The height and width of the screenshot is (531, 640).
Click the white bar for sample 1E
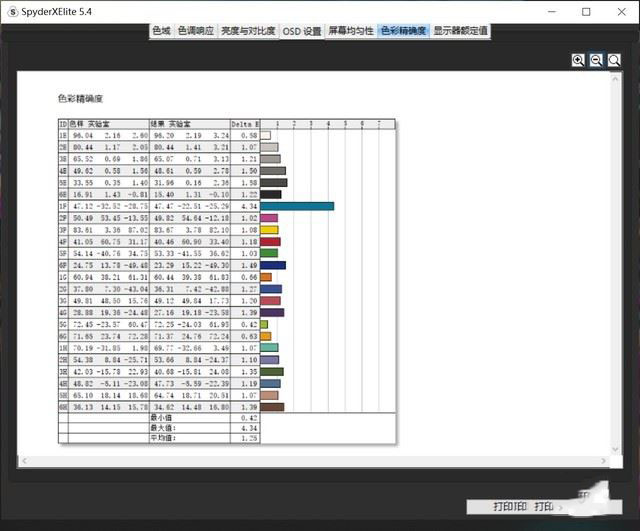[265, 135]
